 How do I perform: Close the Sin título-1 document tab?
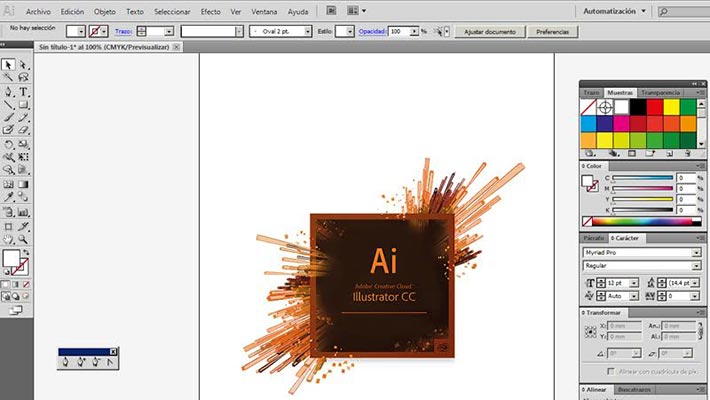[177, 47]
